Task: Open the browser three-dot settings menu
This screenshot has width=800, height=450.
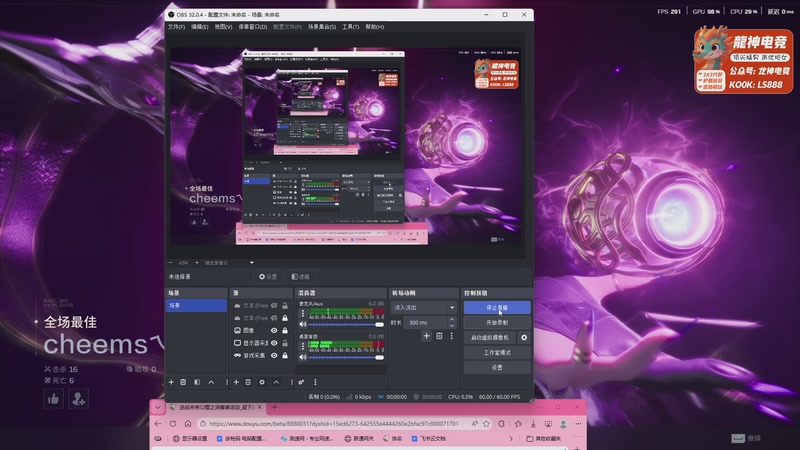Action: click(578, 424)
